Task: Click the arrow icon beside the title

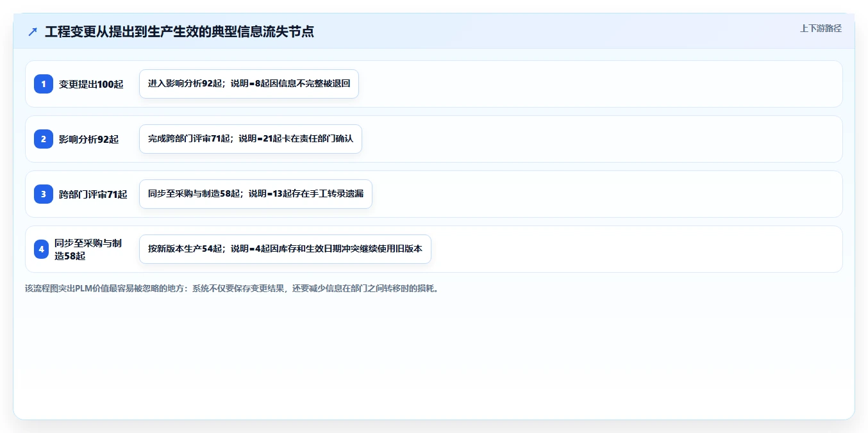Action: (33, 31)
